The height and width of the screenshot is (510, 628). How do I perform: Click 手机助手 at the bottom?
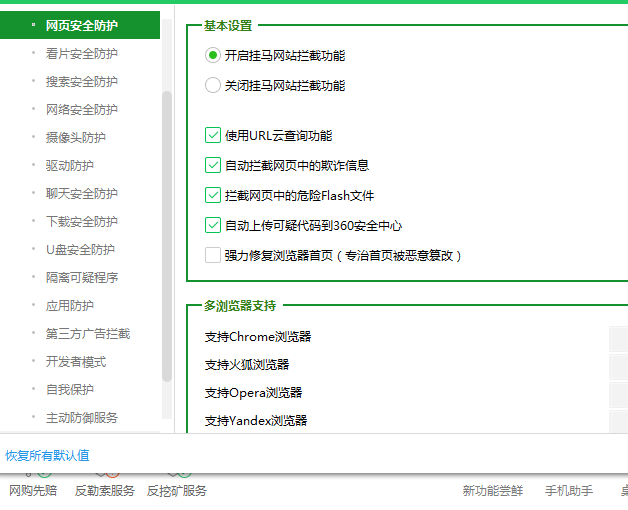568,491
